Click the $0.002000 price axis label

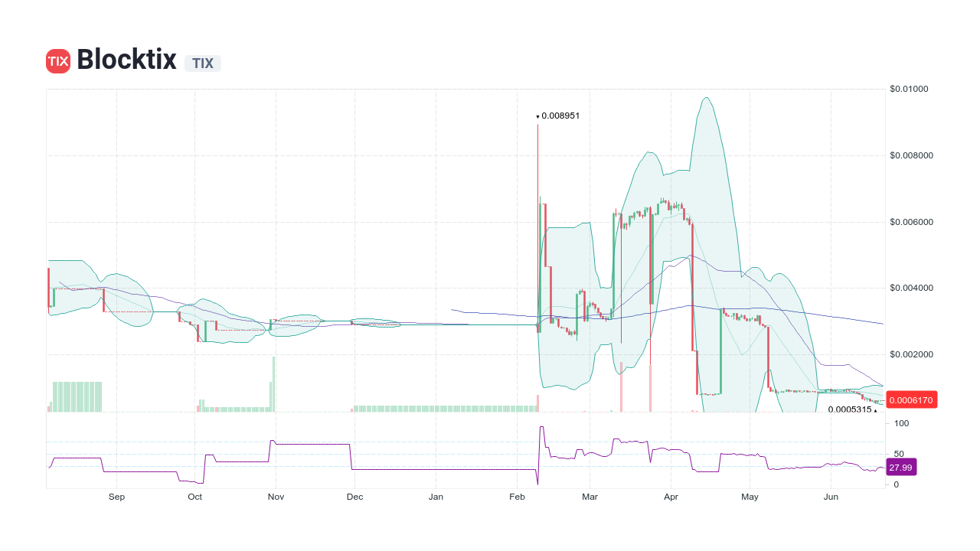911,354
